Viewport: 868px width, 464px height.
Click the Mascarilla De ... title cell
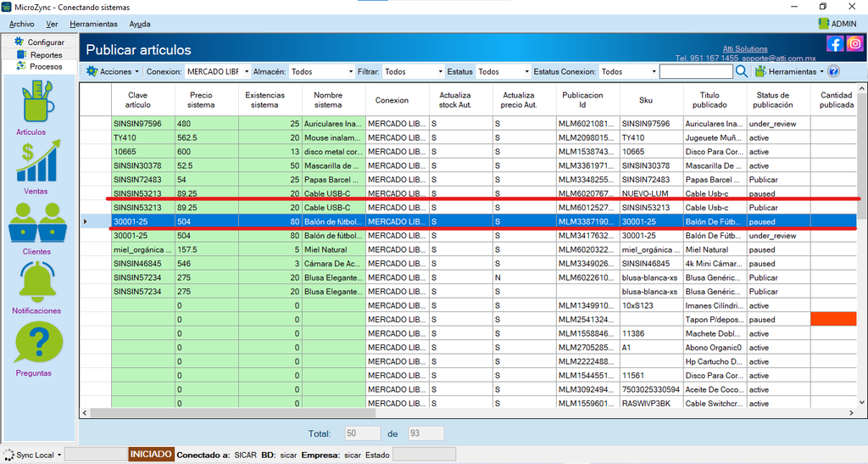click(715, 165)
